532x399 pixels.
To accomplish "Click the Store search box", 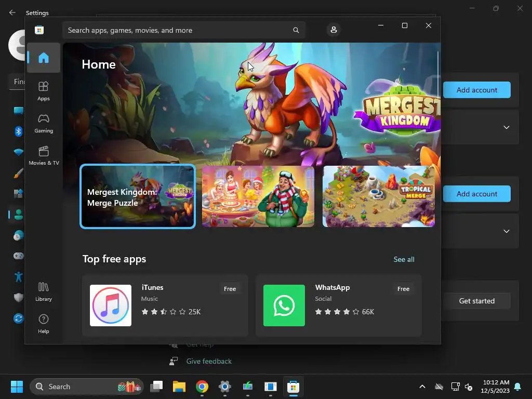I will pos(183,30).
